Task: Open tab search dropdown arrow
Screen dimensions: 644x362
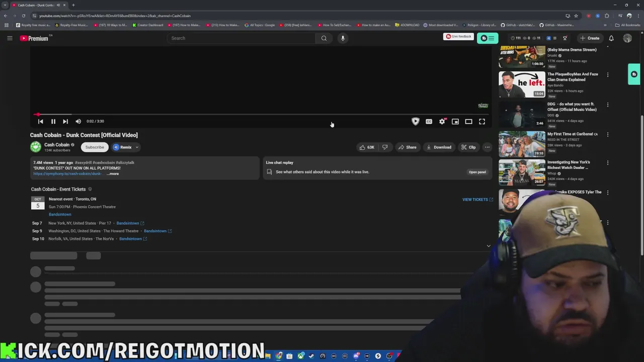Action: (6, 5)
